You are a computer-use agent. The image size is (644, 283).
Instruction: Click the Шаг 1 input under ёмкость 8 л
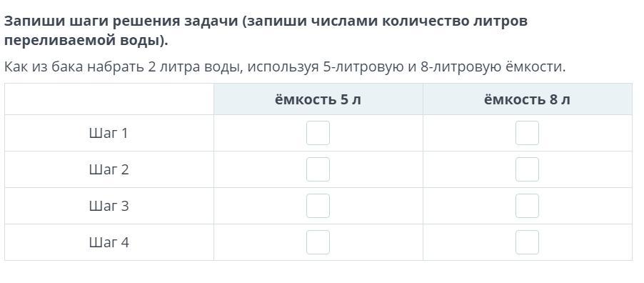click(528, 133)
